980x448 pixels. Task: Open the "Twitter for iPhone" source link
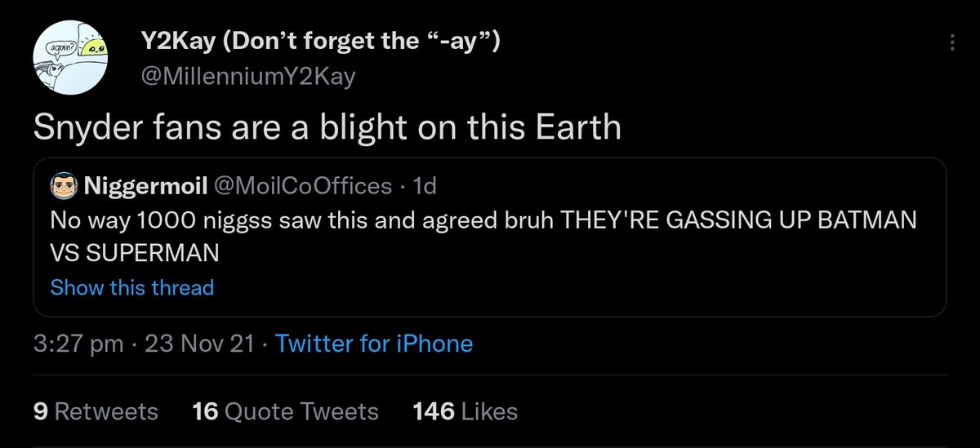[374, 344]
